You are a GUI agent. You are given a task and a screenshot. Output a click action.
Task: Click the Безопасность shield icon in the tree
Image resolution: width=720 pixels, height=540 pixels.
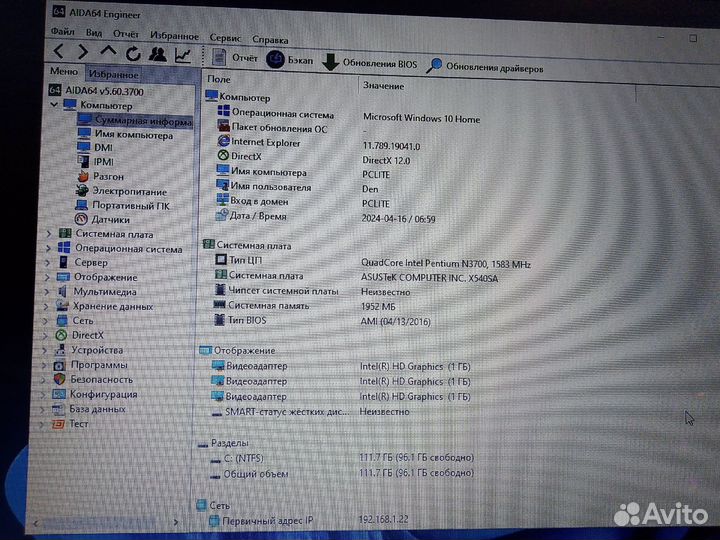59,379
